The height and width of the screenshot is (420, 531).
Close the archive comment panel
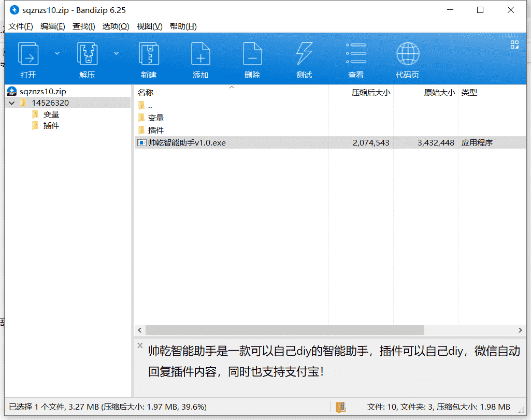point(140,345)
